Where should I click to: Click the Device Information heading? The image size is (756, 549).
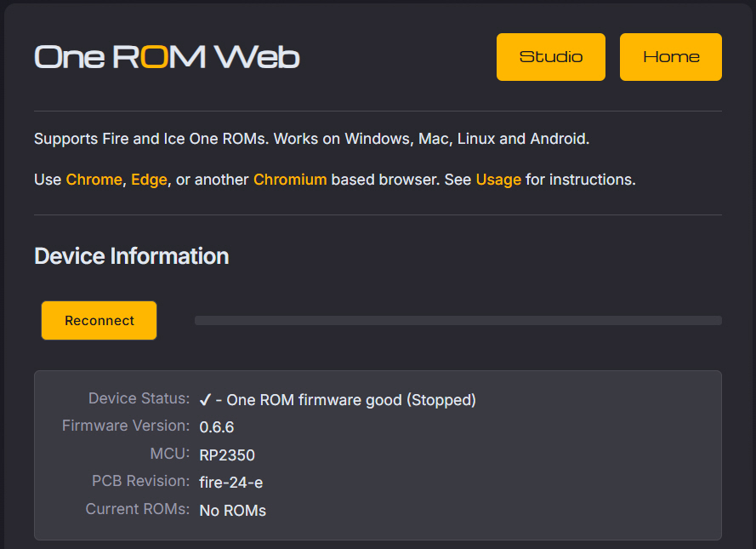click(131, 256)
